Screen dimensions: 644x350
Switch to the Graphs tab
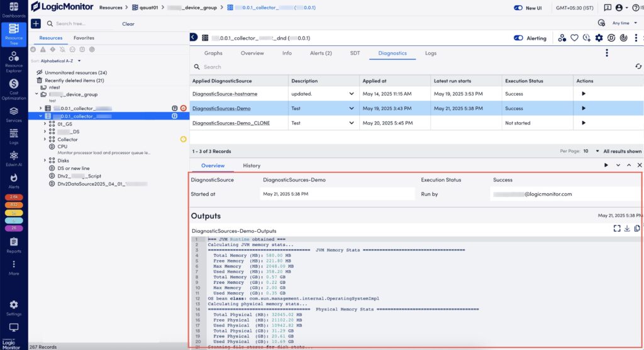point(213,53)
